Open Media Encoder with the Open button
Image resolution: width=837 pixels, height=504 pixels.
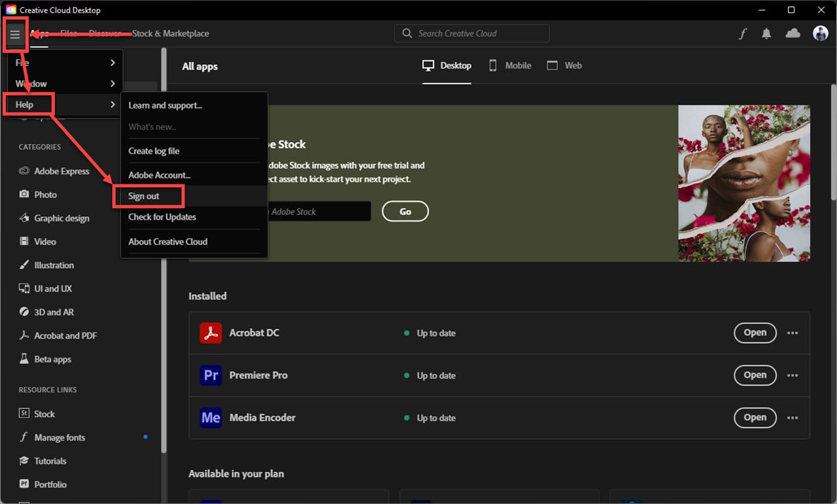pos(755,418)
